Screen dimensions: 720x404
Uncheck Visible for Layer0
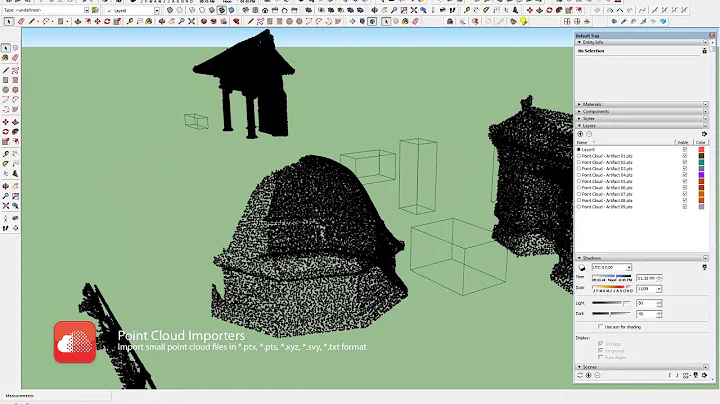[685, 150]
